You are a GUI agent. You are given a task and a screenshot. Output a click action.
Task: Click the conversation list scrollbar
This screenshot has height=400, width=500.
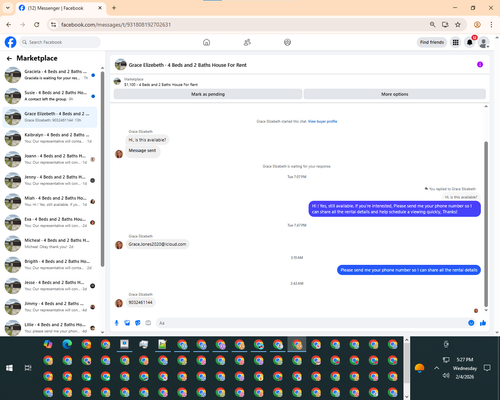coord(102,170)
